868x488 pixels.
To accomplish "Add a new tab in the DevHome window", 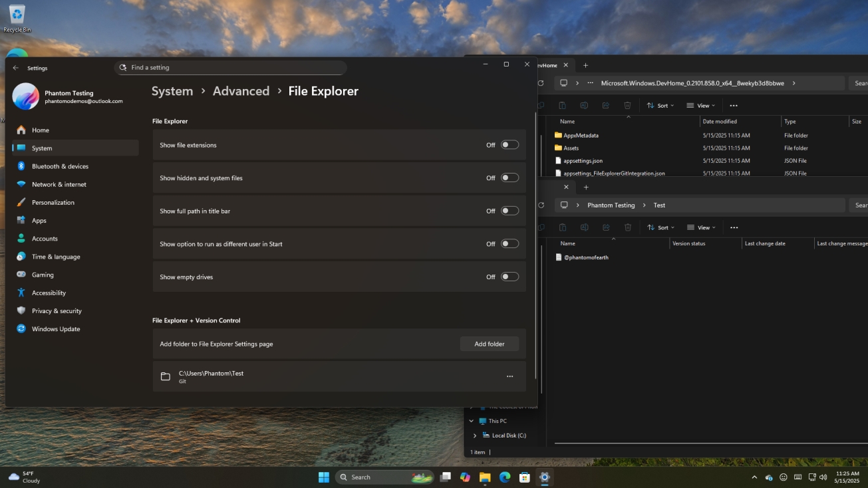I will click(585, 65).
